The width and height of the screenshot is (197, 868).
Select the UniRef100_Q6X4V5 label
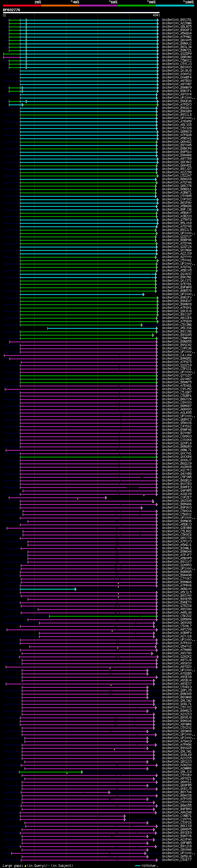point(177,40)
